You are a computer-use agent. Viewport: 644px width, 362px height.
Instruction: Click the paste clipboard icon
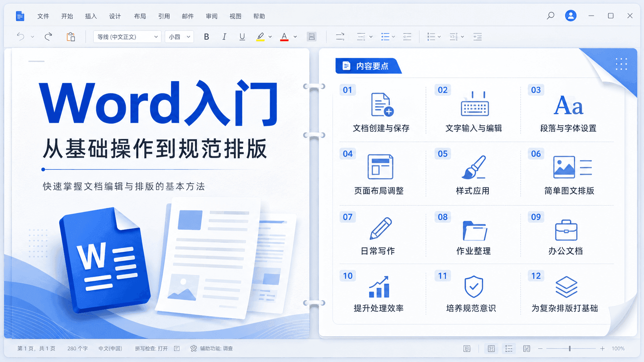70,37
